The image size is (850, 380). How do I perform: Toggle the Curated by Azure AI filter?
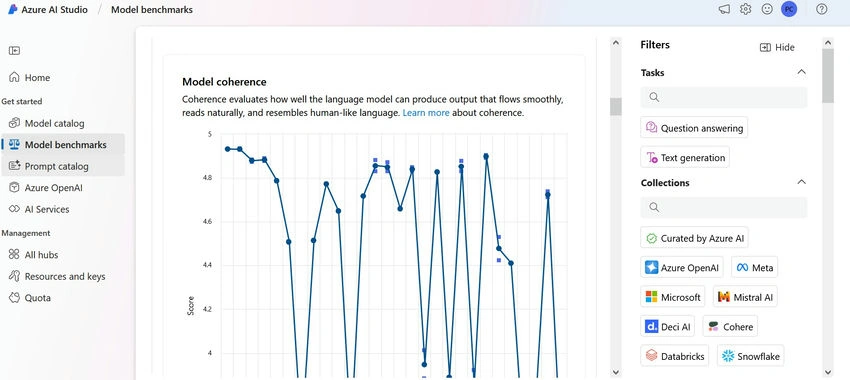pos(694,238)
